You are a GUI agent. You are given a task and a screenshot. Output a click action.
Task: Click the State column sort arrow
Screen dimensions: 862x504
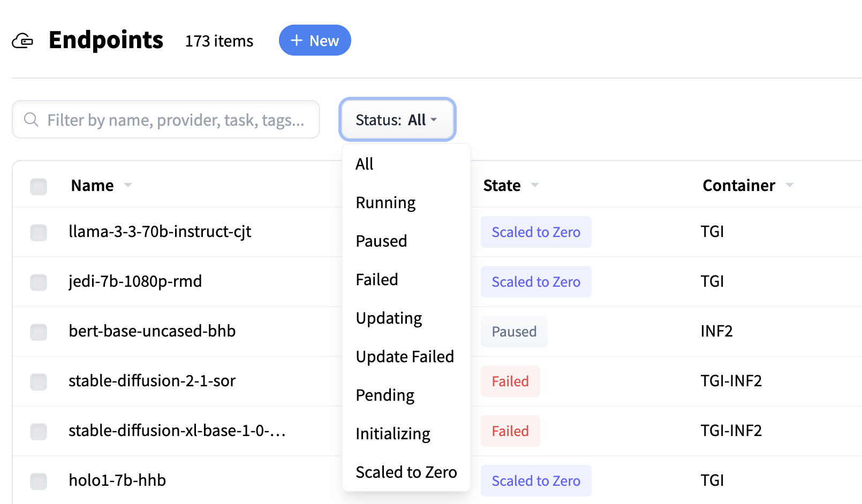click(x=535, y=185)
